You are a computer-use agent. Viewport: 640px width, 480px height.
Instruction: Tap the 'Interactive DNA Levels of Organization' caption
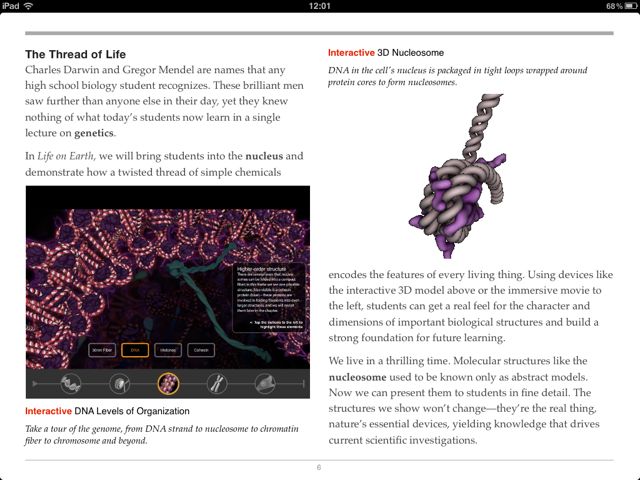click(107, 411)
